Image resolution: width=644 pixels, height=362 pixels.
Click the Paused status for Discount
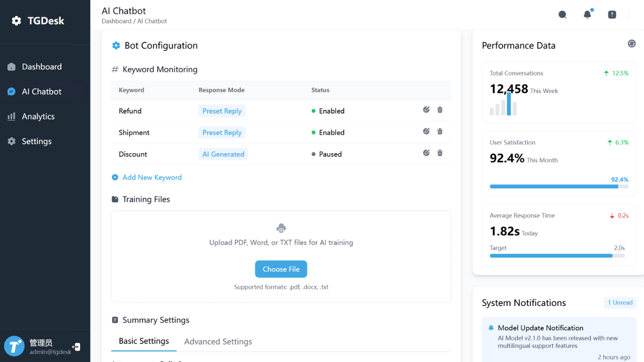[x=326, y=155]
